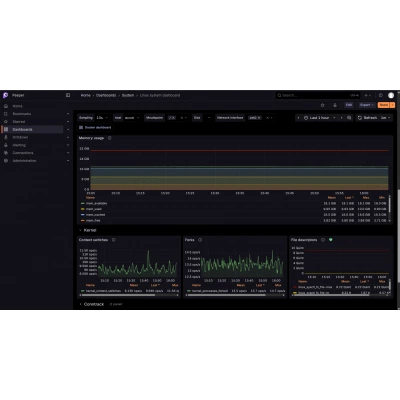Open the user avatar menu

(x=391, y=95)
